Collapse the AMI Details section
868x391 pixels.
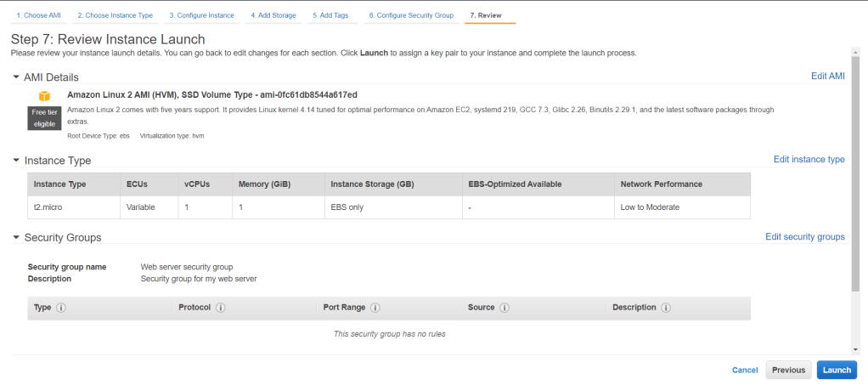(16, 77)
